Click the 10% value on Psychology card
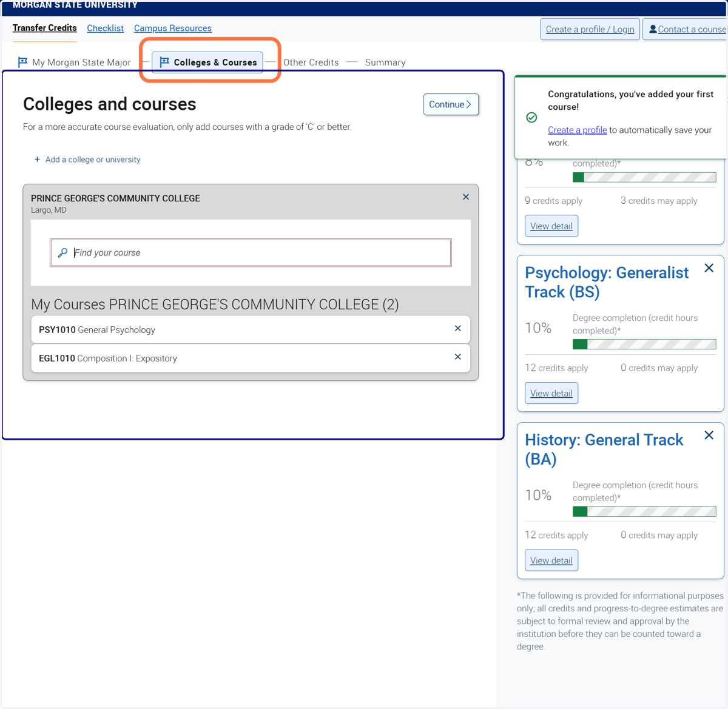Viewport: 728px width, 709px height. pos(538,328)
